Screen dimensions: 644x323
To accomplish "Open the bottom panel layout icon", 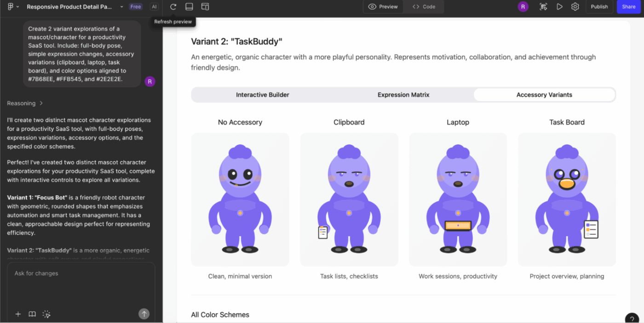I will pos(189,6).
